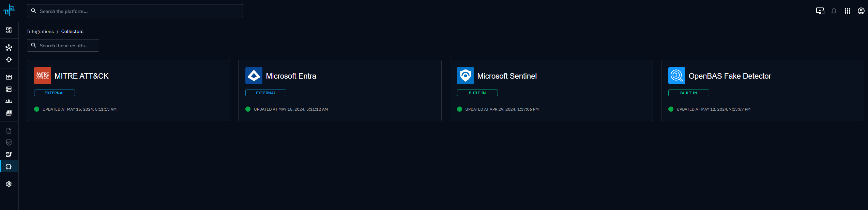This screenshot has height=210, width=868.
Task: Open the settings gear in sidebar
Action: click(x=9, y=184)
